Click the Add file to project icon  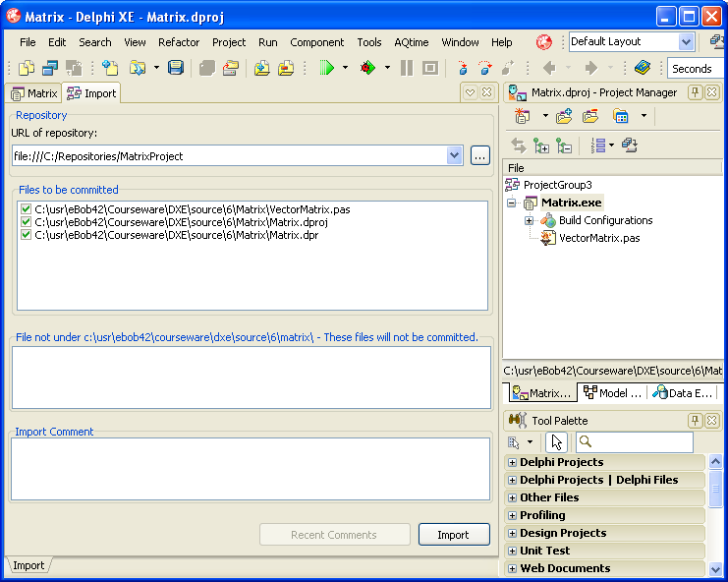point(262,68)
